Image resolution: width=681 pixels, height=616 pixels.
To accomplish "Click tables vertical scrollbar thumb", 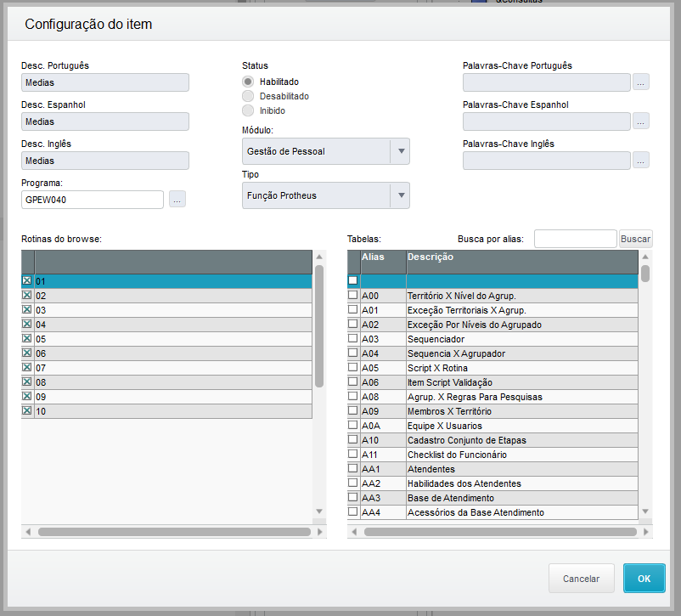I will coord(645,274).
